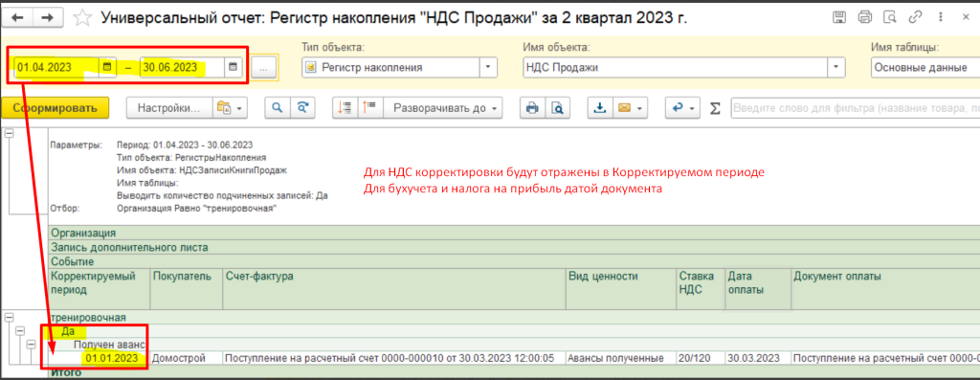Image resolution: width=980 pixels, height=380 pixels.
Task: Open report variants dropdown next to Настройки
Action: 230,107
